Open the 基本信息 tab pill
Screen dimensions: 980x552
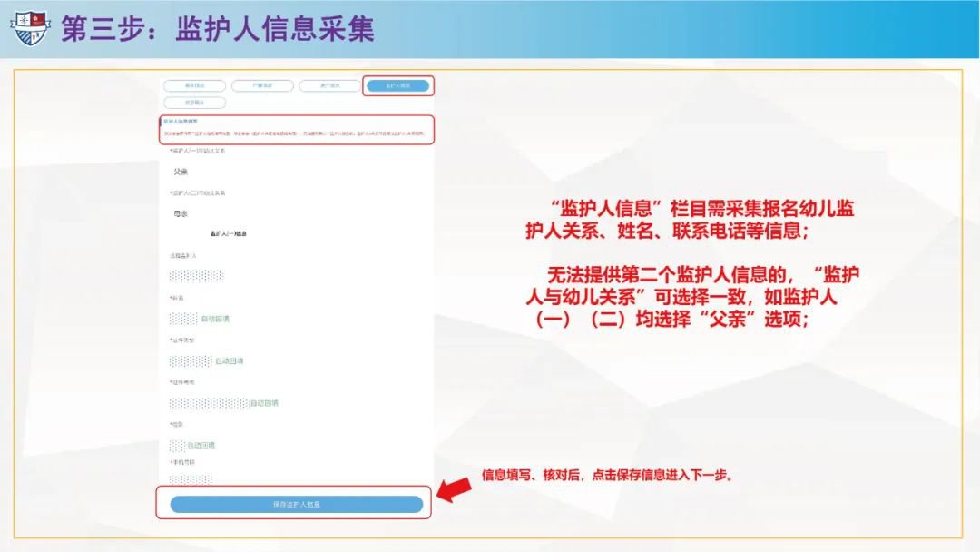pyautogui.click(x=194, y=85)
